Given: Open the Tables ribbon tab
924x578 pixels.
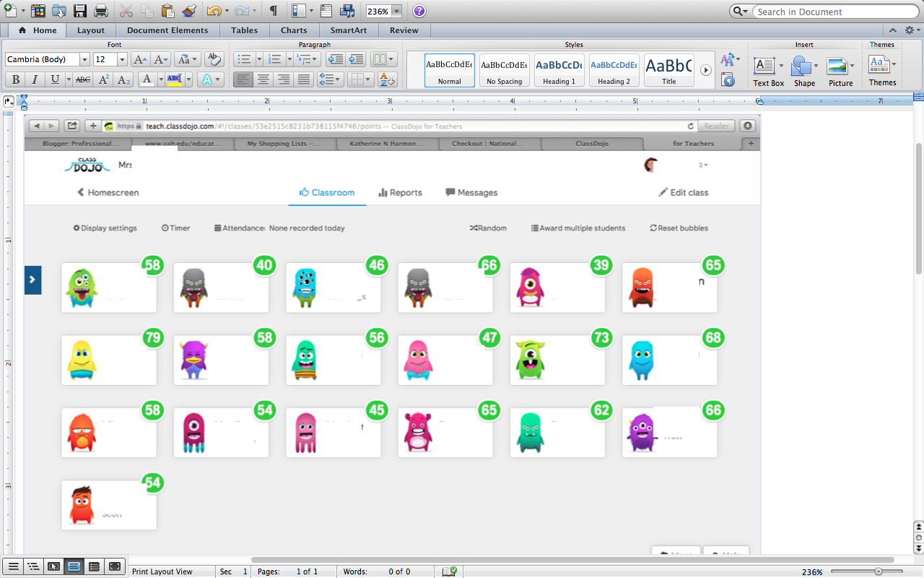Looking at the screenshot, I should 245,30.
